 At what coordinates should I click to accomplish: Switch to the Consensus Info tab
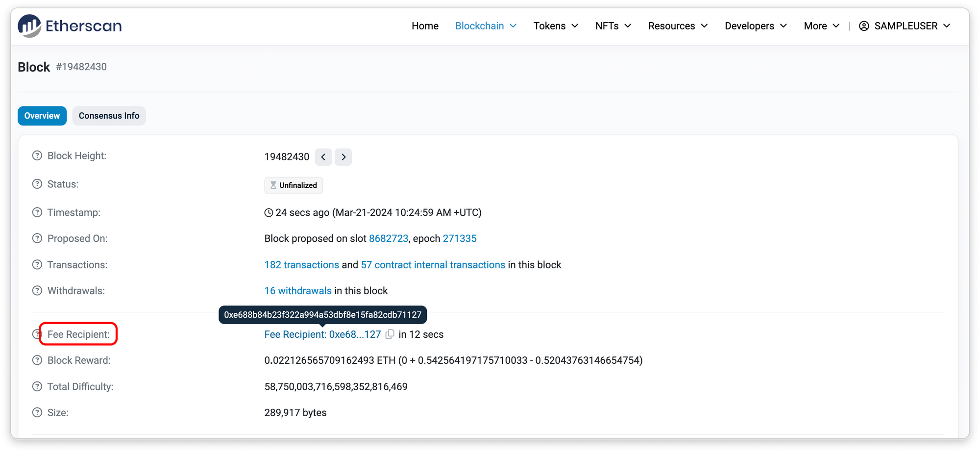(109, 116)
